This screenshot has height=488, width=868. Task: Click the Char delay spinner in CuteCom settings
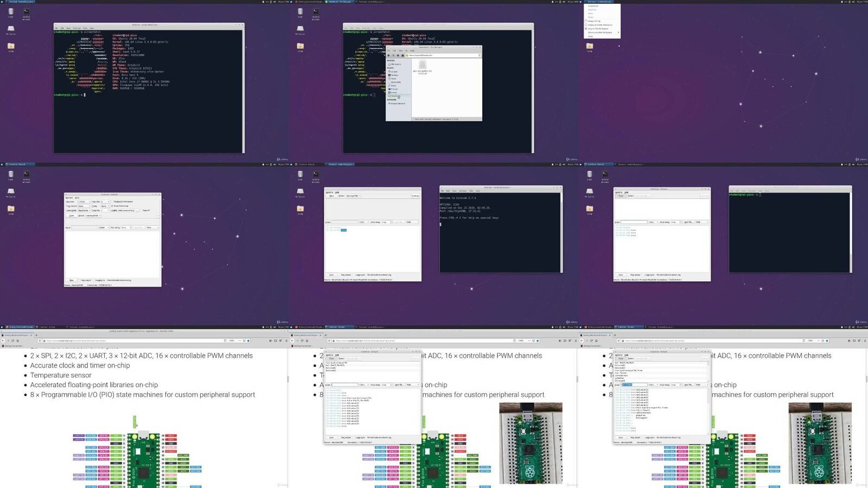tap(125, 227)
